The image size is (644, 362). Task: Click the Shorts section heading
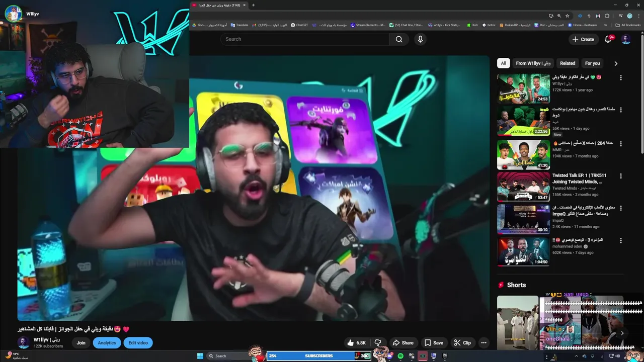[x=516, y=285]
